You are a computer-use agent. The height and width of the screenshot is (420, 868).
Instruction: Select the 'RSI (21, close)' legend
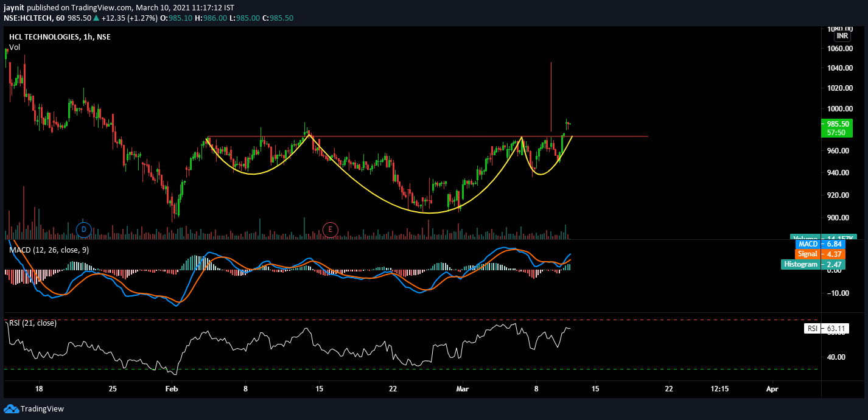pyautogui.click(x=32, y=323)
